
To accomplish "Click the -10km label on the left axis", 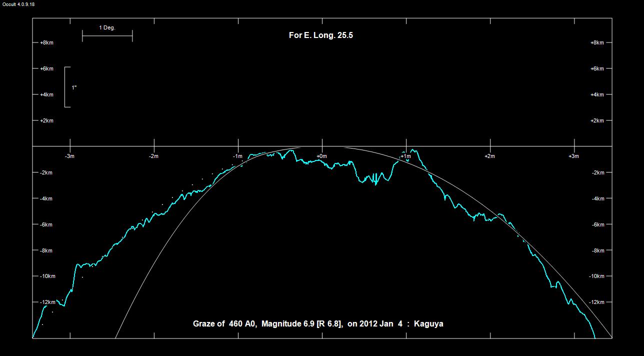I will [x=47, y=276].
